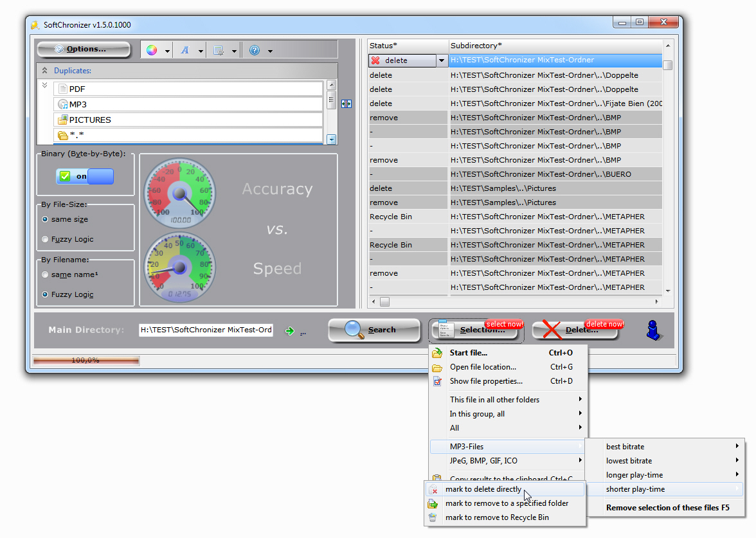Select 'best bitrate' in MP3 submenu
This screenshot has width=756, height=538.
[665, 447]
